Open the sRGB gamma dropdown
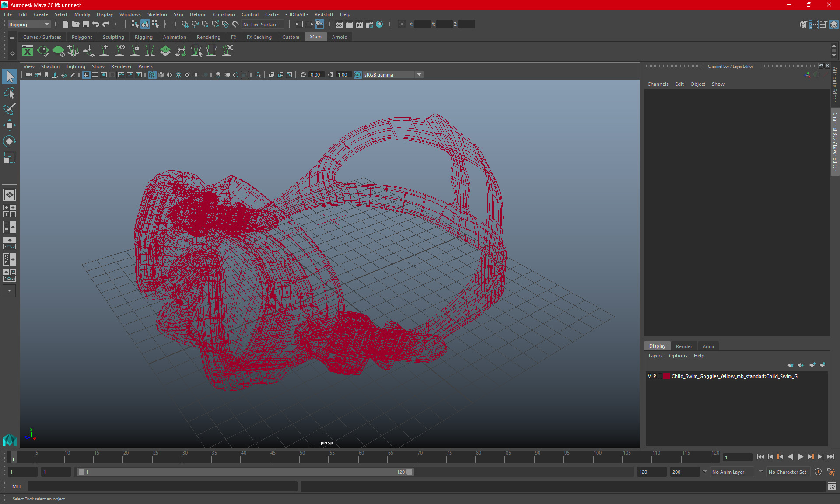The width and height of the screenshot is (840, 504). [393, 75]
